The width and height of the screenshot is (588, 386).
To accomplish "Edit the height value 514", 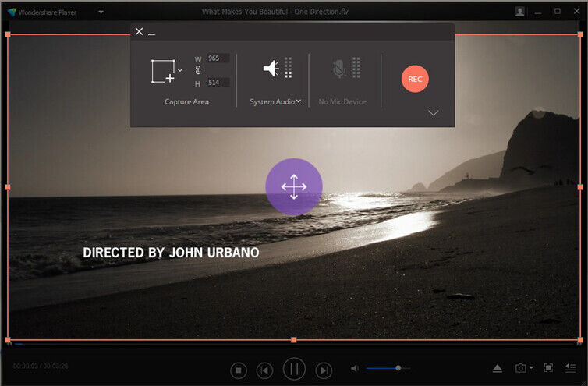I will (218, 83).
